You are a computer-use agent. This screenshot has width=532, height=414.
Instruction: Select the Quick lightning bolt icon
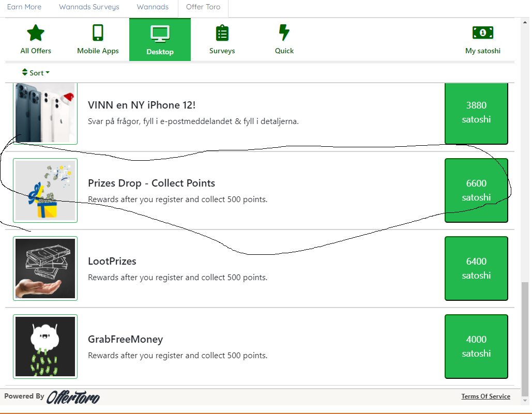click(284, 33)
